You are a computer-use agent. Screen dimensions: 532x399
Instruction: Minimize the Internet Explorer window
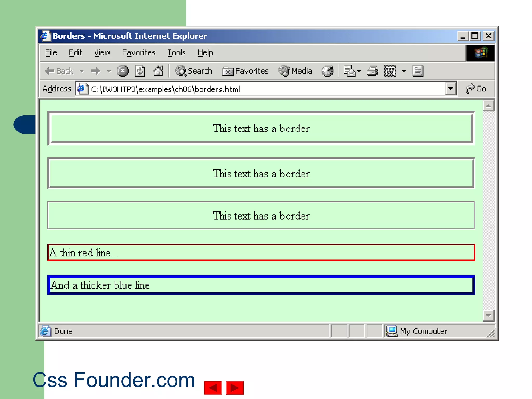coord(463,36)
